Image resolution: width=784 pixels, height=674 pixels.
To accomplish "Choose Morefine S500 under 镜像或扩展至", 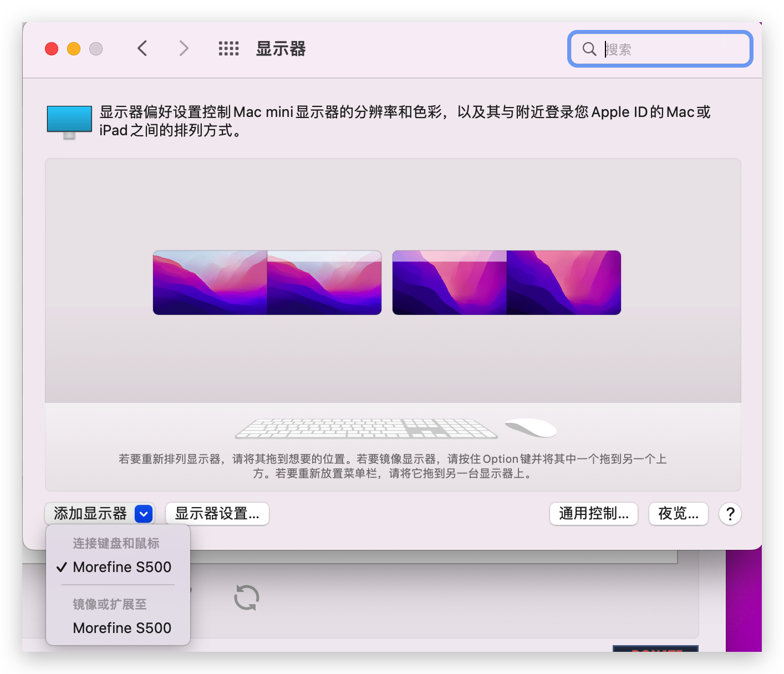I will click(118, 628).
